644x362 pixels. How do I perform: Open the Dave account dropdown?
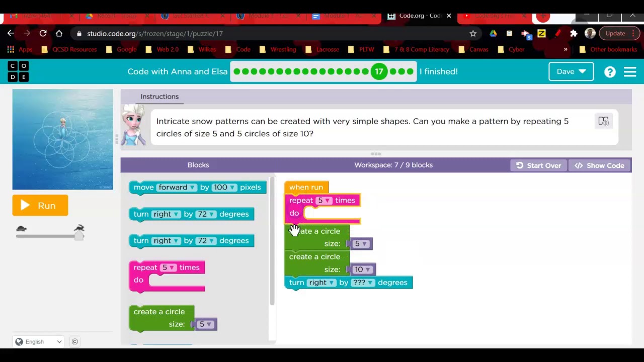tap(571, 71)
